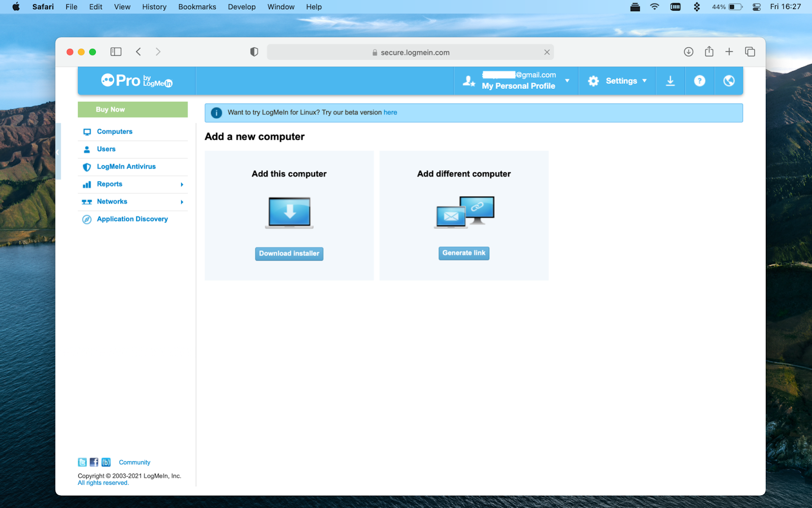Show Safari tab overview icon

pos(750,52)
